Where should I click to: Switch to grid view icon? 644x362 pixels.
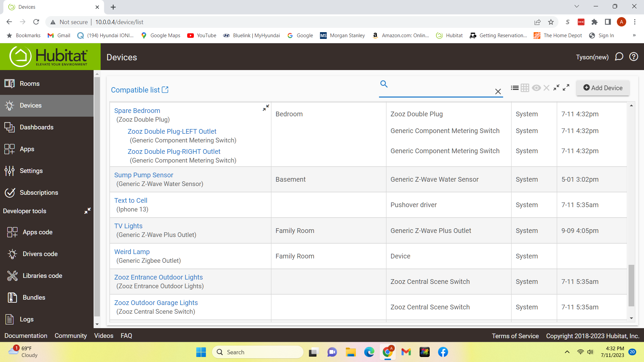click(525, 88)
